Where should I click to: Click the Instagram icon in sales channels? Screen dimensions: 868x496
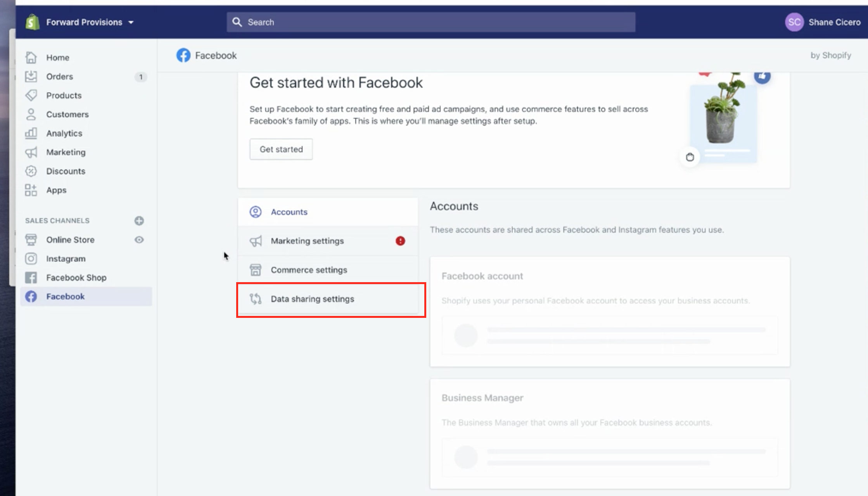coord(30,258)
